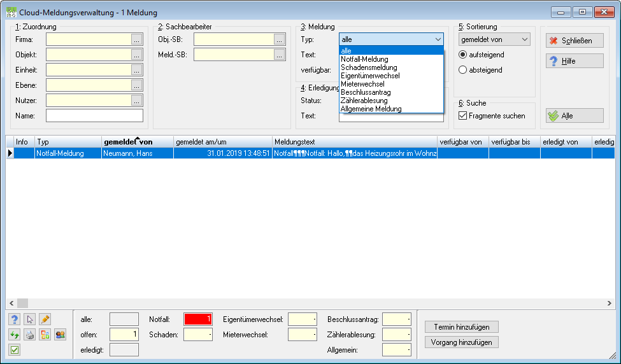Select the mouse pointer tool icon
Viewport: 621px width, 364px height.
coord(30,319)
